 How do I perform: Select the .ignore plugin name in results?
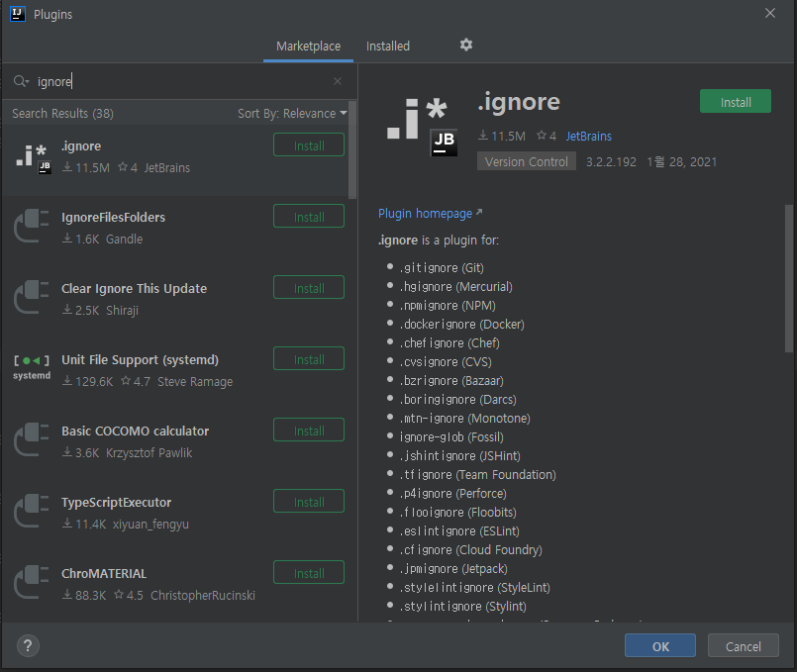tap(81, 146)
